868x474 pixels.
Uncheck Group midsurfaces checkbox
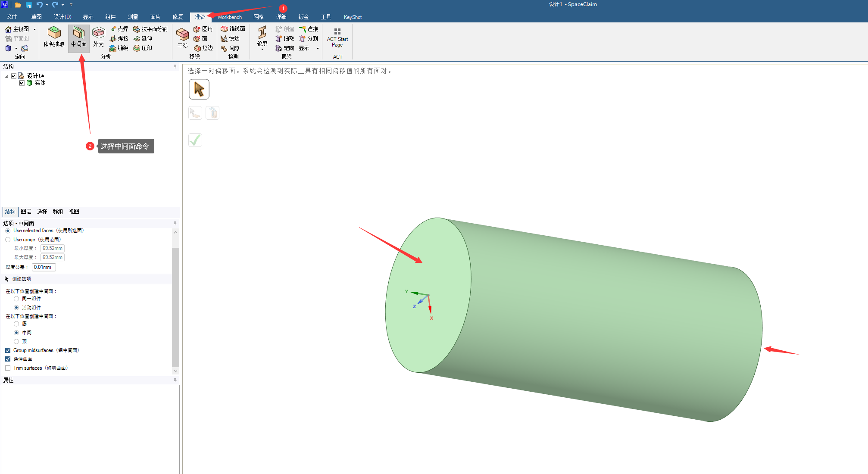[x=8, y=350]
